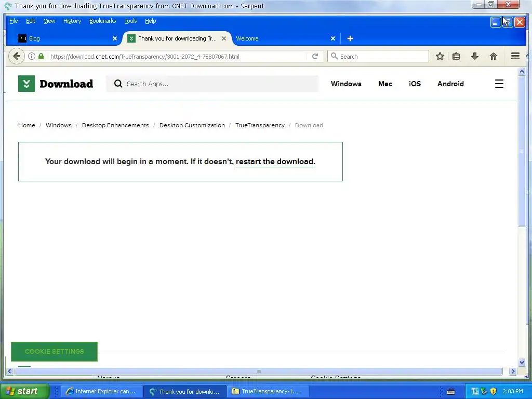Open Windows breadcrumb link

[58, 125]
